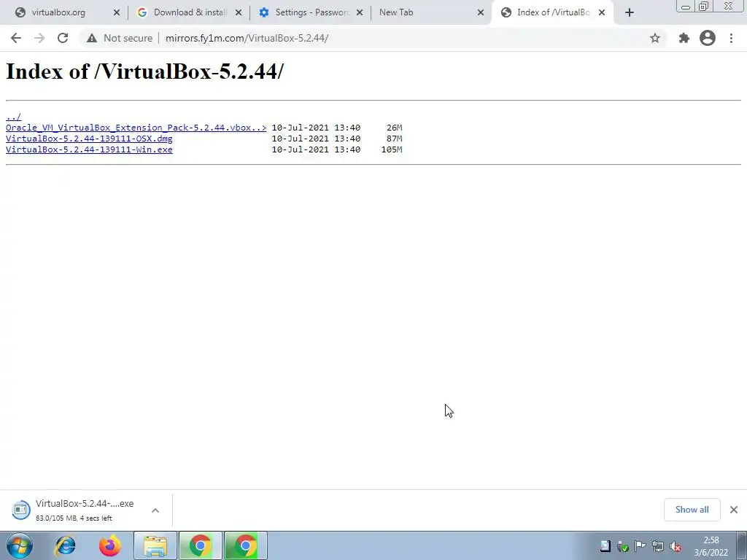Download the Oracle VM VirtualBox Extension Pack link
Viewport: 747px width, 560px height.
point(136,128)
